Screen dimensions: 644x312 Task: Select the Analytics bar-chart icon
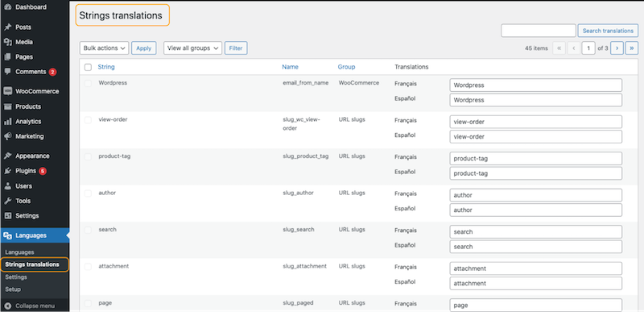pyautogui.click(x=7, y=121)
